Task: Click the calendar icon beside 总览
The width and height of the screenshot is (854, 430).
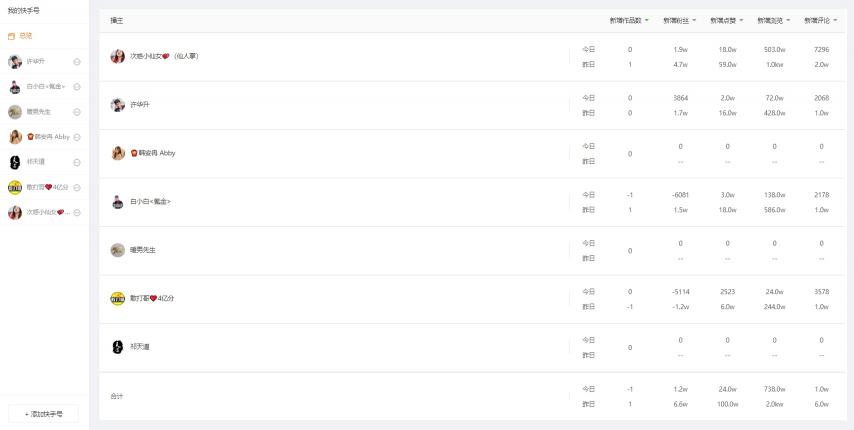Action: click(11, 36)
